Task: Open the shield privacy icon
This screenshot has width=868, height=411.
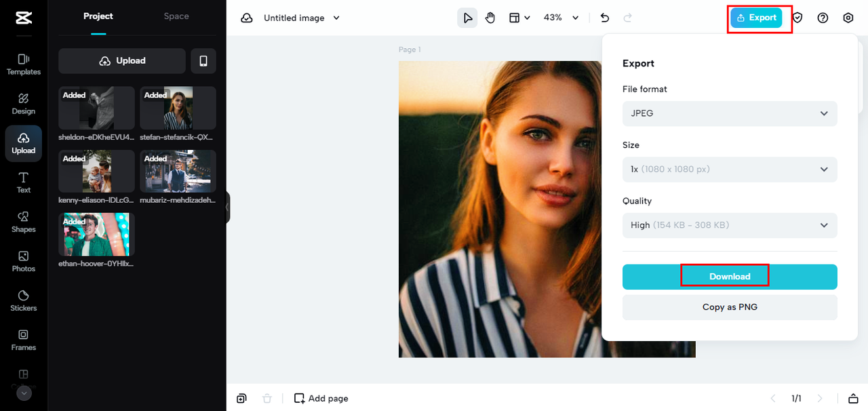Action: 797,18
